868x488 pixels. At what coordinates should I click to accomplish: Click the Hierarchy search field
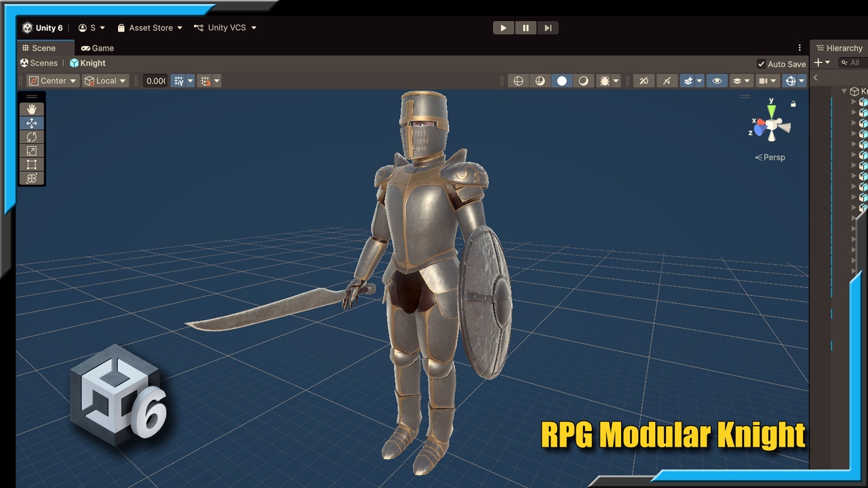[x=852, y=62]
